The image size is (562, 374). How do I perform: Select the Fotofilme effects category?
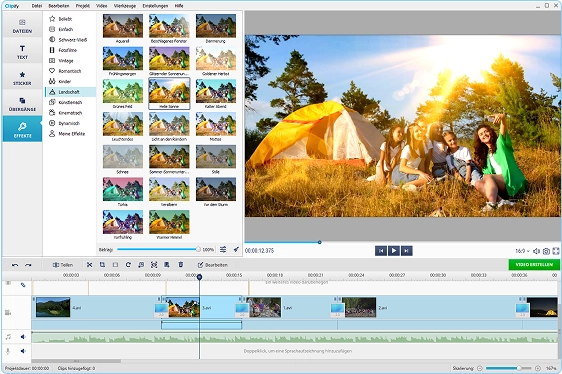click(x=70, y=50)
